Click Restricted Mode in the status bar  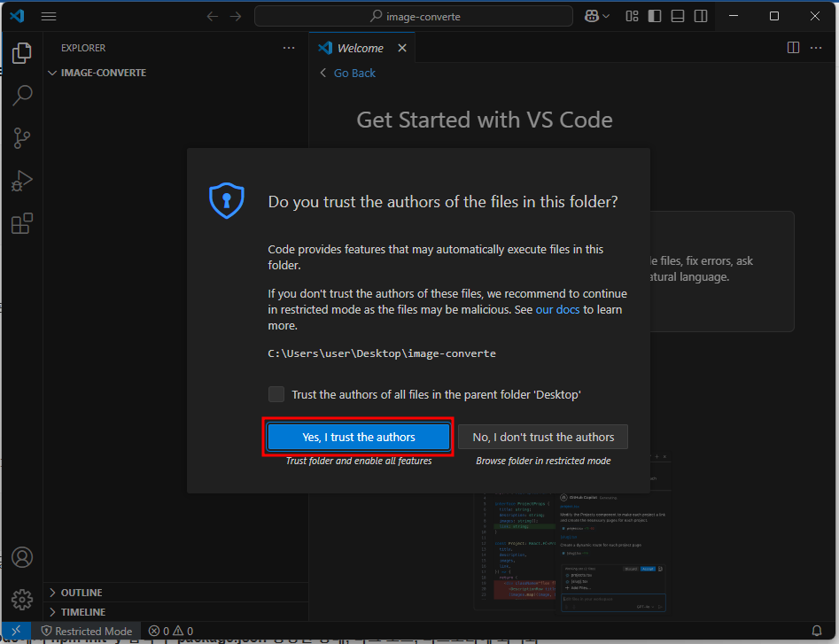coord(87,632)
